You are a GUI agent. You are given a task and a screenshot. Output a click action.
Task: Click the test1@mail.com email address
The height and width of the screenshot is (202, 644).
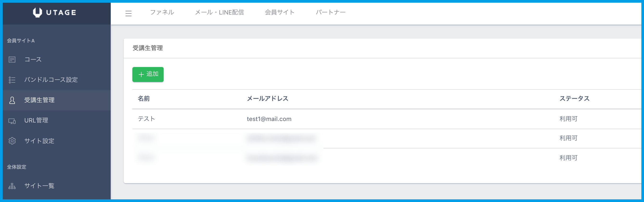point(269,119)
